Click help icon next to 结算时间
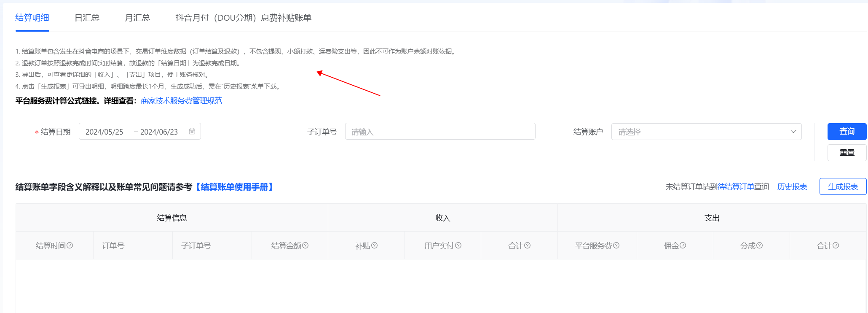 [70, 246]
